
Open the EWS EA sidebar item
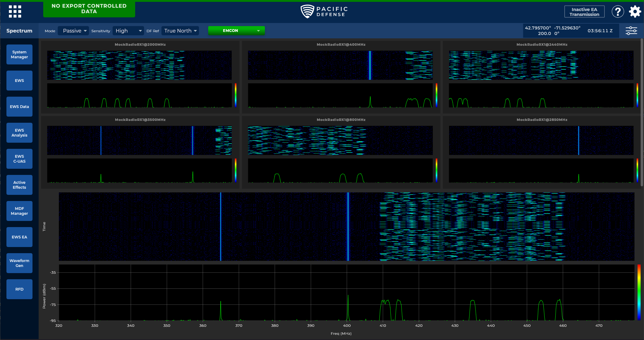tap(19, 237)
